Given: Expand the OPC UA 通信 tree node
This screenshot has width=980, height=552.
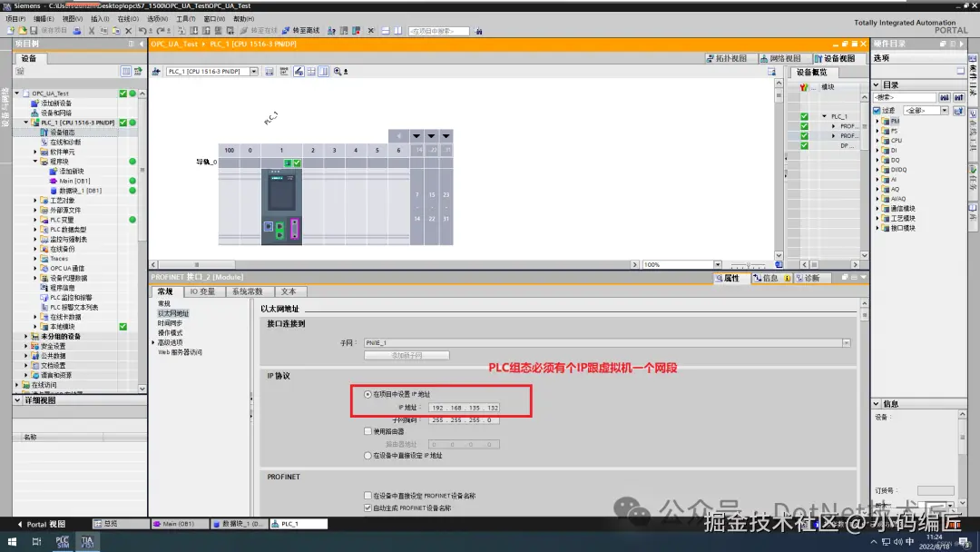Looking at the screenshot, I should (x=35, y=268).
